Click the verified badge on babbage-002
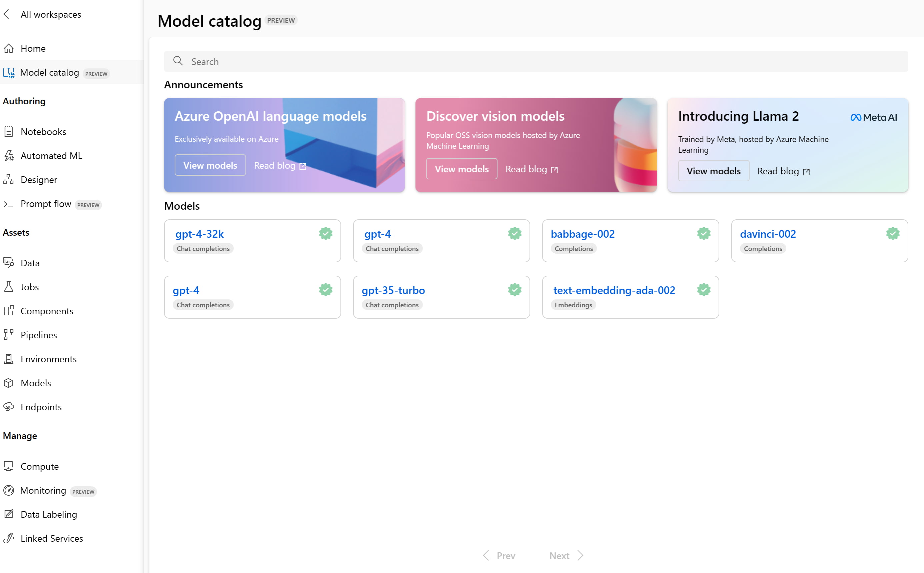The image size is (924, 573). click(703, 234)
